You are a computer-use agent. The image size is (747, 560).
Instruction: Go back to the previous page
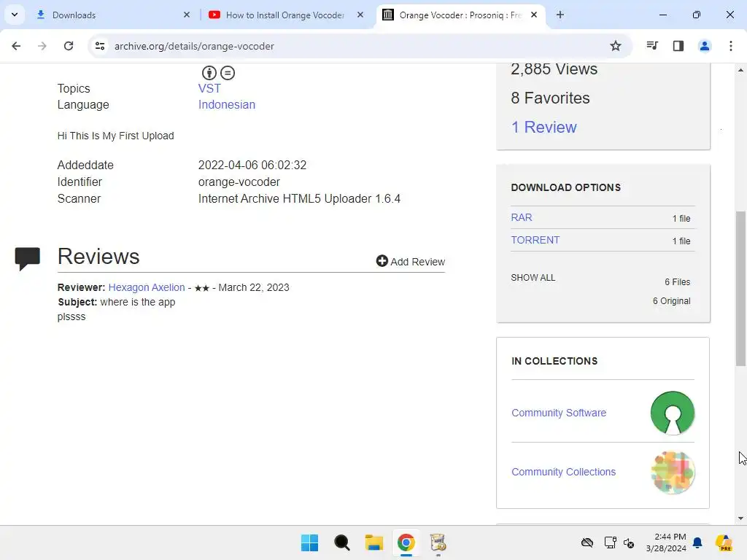point(16,46)
